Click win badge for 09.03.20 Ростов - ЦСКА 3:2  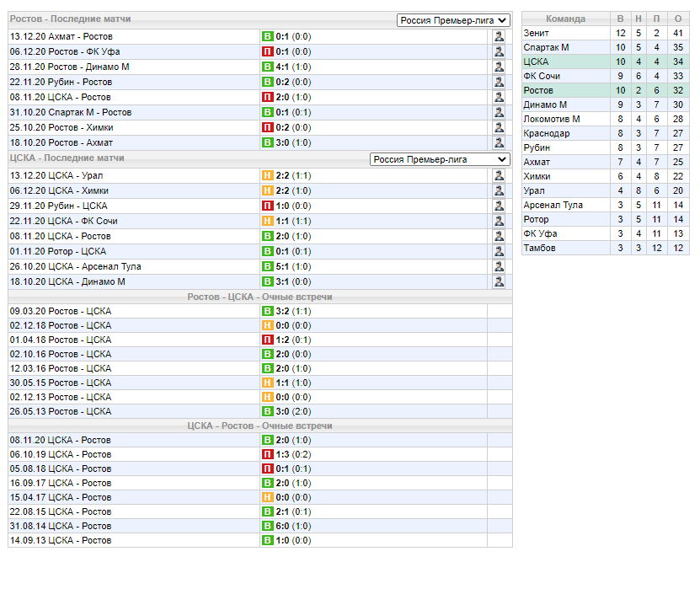point(267,311)
